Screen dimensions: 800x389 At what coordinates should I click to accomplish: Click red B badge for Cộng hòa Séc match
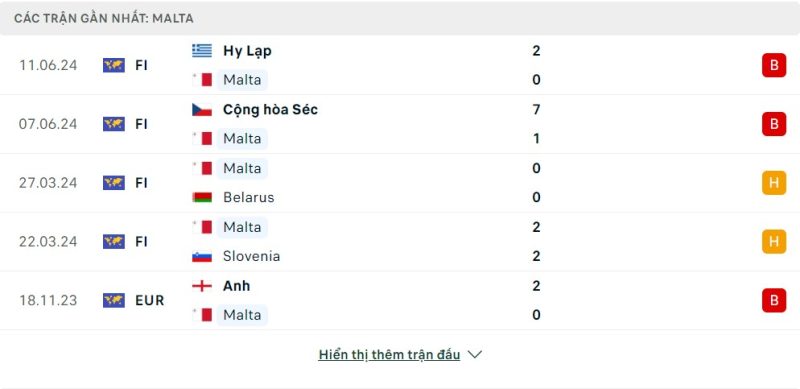pyautogui.click(x=774, y=124)
